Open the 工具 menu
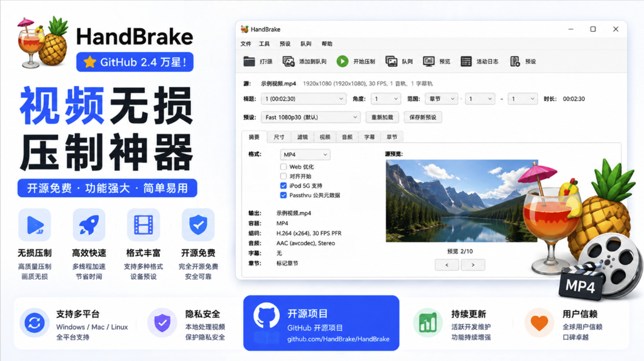The image size is (644, 361). click(264, 44)
